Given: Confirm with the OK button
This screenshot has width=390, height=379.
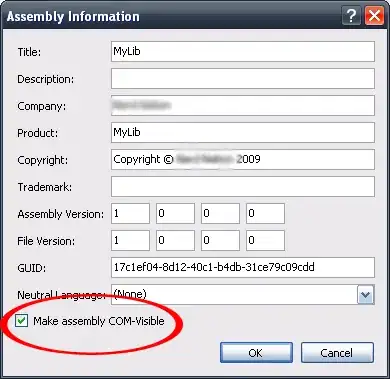Looking at the screenshot, I should click(x=256, y=353).
